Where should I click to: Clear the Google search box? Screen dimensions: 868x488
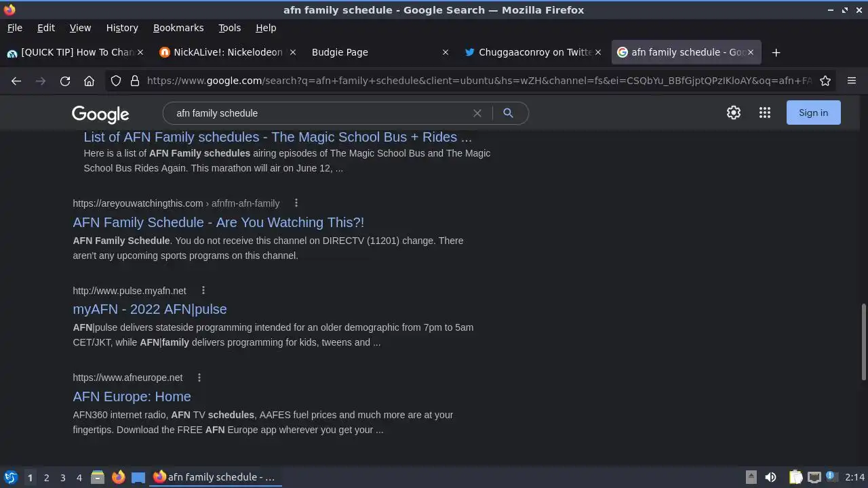click(x=477, y=113)
